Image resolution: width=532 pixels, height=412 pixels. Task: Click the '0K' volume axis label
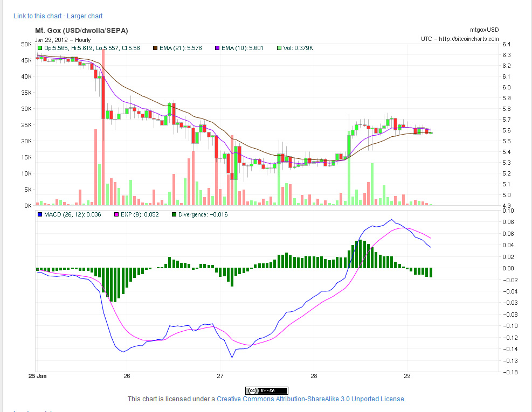[x=28, y=206]
